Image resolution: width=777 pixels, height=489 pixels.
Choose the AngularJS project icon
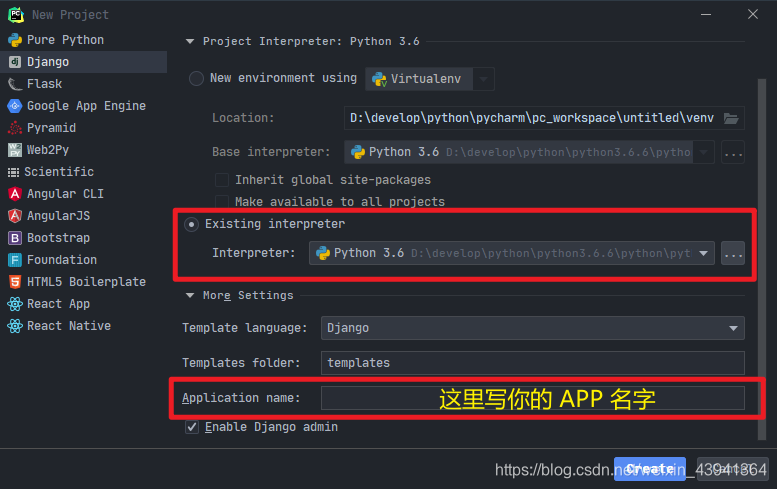coord(15,216)
